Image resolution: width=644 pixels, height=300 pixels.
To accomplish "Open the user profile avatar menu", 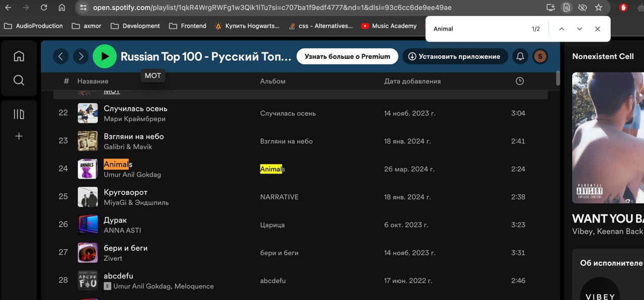I will pyautogui.click(x=540, y=56).
